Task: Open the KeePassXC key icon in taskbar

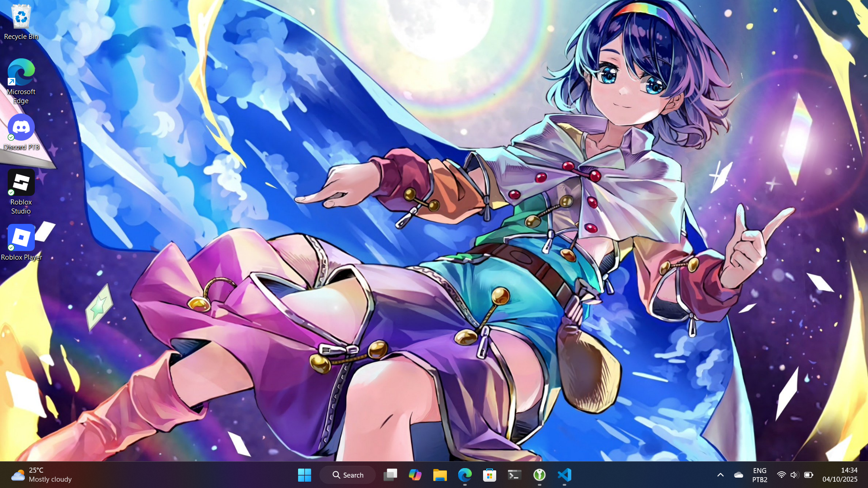Action: point(539,475)
